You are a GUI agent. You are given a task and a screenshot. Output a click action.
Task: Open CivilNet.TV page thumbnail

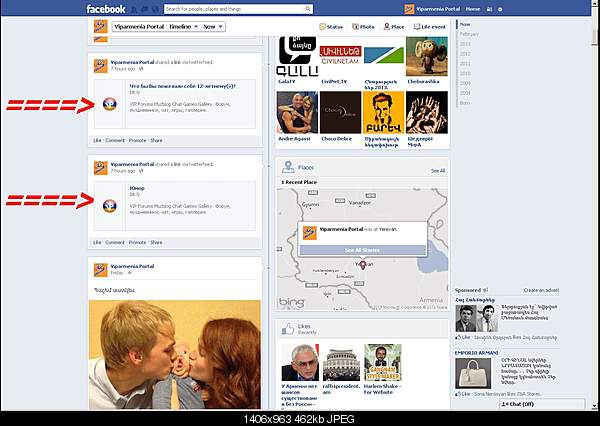pyautogui.click(x=341, y=56)
